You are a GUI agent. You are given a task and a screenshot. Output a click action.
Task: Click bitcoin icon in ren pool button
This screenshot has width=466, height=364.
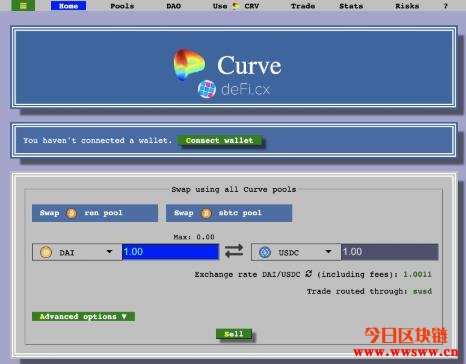tap(72, 213)
